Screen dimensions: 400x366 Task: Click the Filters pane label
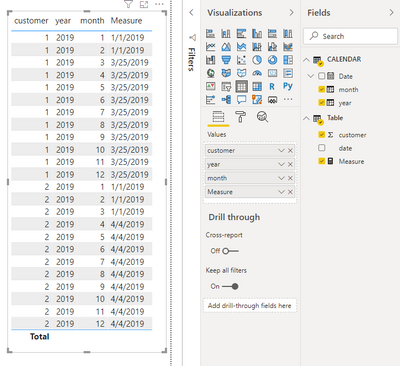point(191,59)
